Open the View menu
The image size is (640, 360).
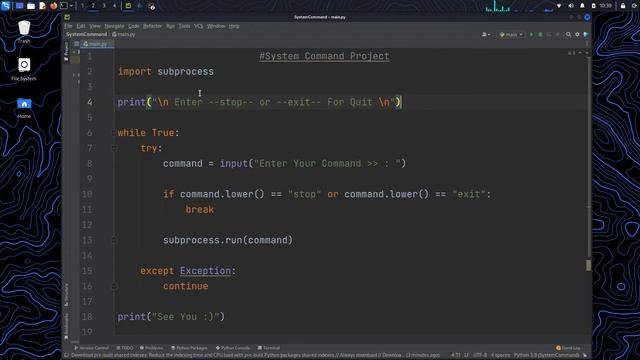95,26
